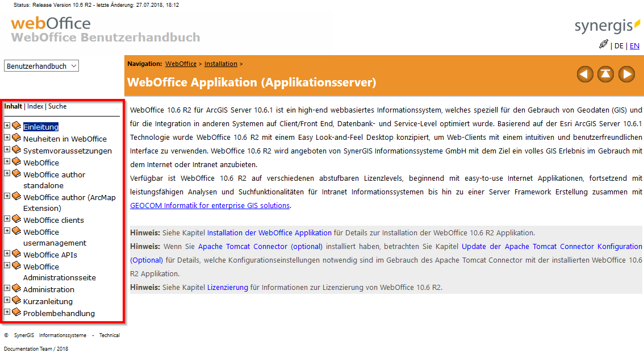Select WebOffice Administrationsseite tree entry
Screen dimensions: 644x353
(60, 272)
